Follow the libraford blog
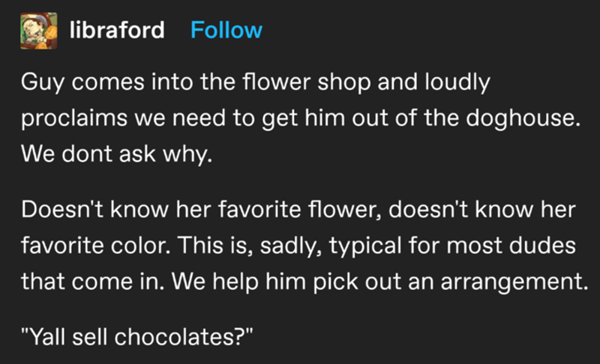Viewport: 600px width, 364px height. coord(226,30)
